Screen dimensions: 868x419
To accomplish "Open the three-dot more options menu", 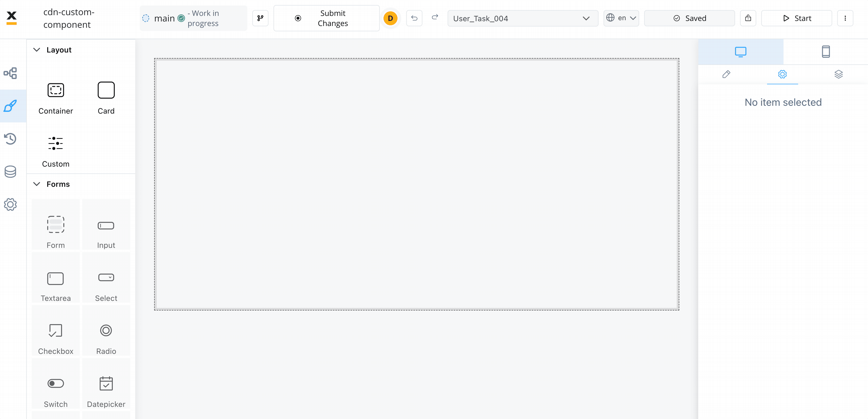I will coord(845,18).
